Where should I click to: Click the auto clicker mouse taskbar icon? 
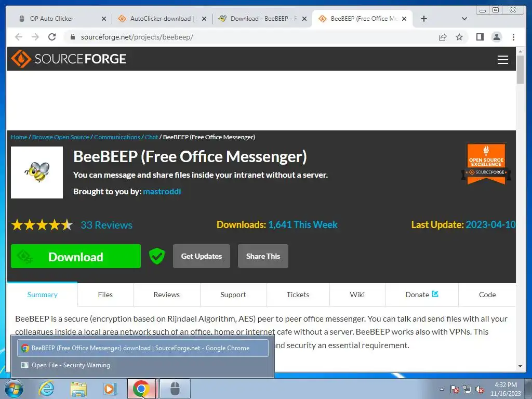[x=175, y=389]
